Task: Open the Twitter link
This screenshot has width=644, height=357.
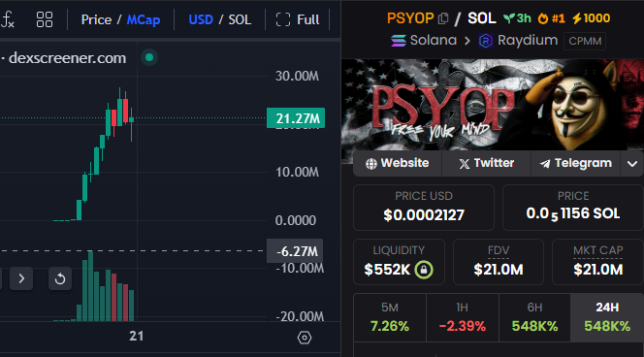Action: (486, 164)
